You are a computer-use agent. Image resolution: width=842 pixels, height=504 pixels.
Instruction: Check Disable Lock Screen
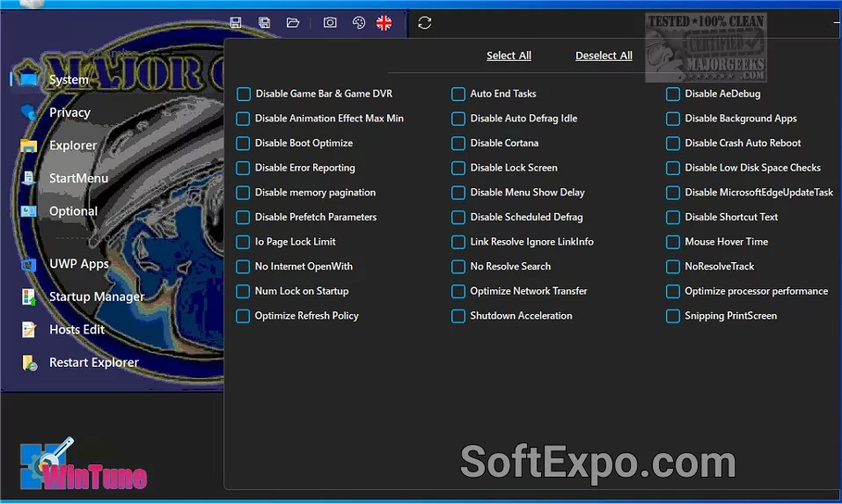point(458,168)
